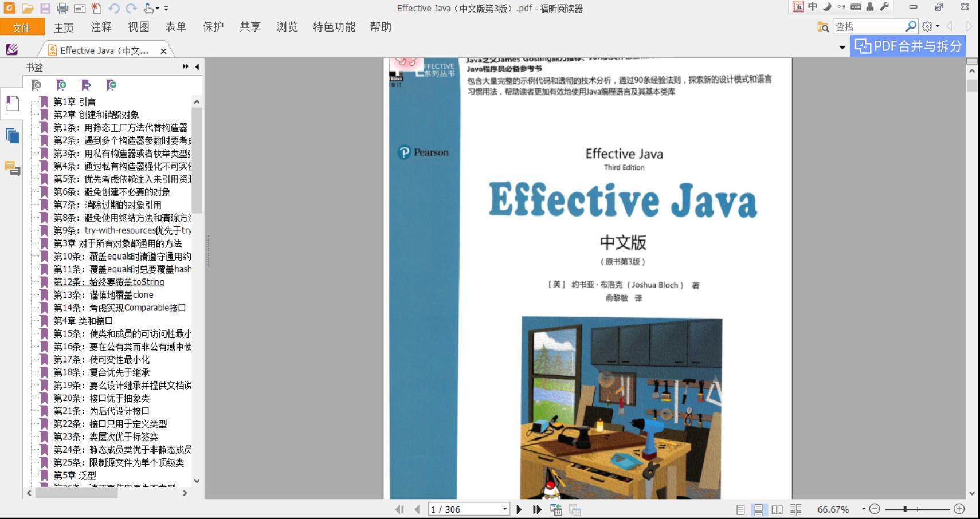This screenshot has width=980, height=519.
Task: Collapse the 书签 panel with left triangle
Action: 197,67
